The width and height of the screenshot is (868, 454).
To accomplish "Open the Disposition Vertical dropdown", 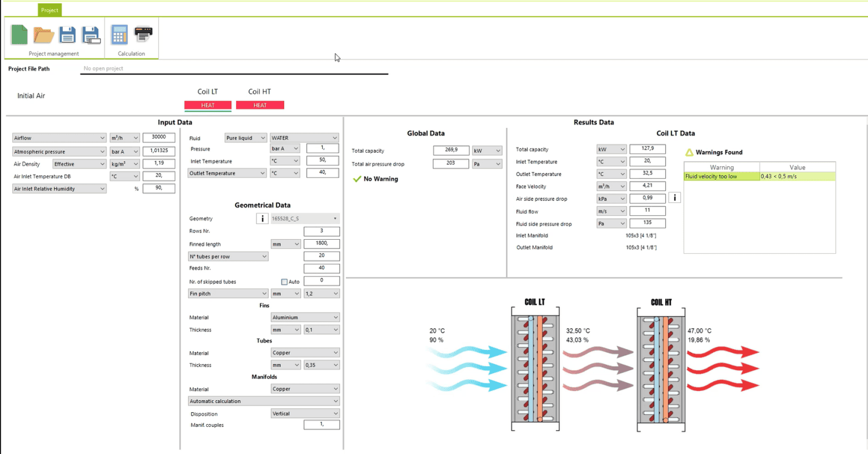I will (305, 413).
